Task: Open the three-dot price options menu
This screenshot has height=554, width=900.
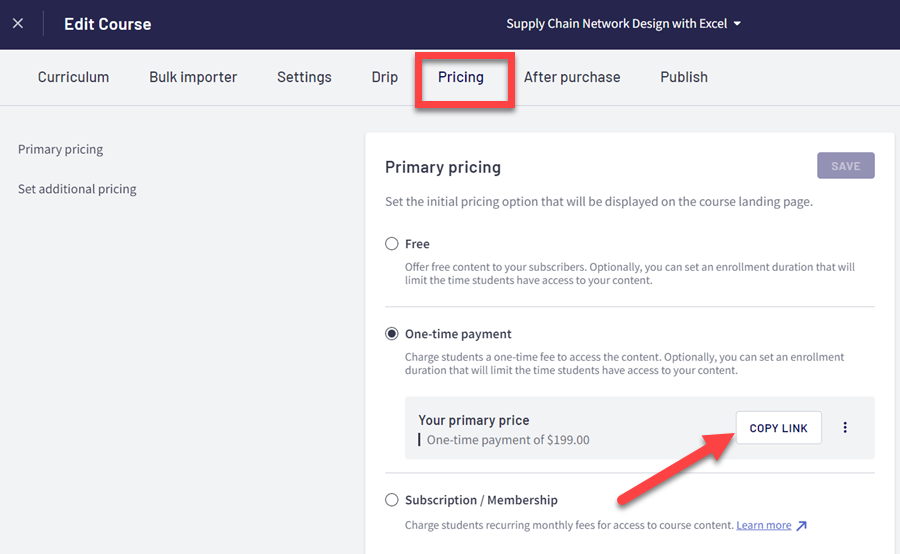Action: click(845, 428)
